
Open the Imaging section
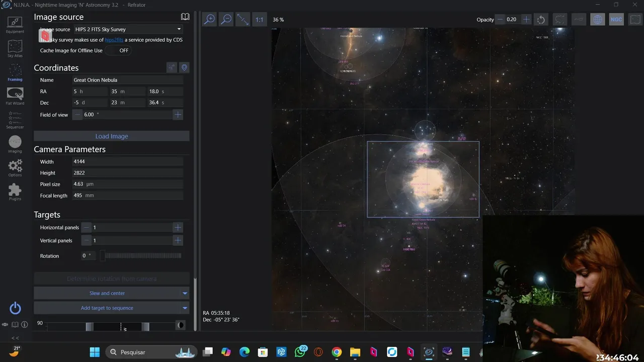click(15, 144)
